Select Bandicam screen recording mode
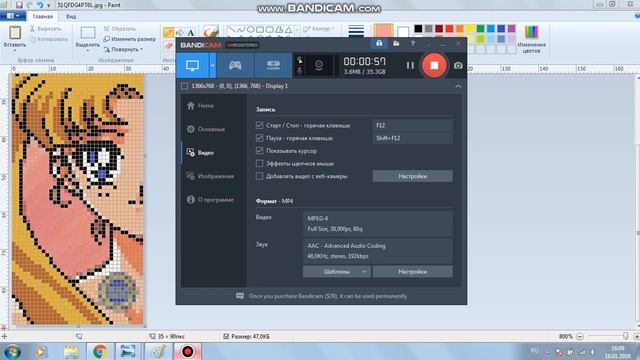640x360 pixels. tap(192, 65)
